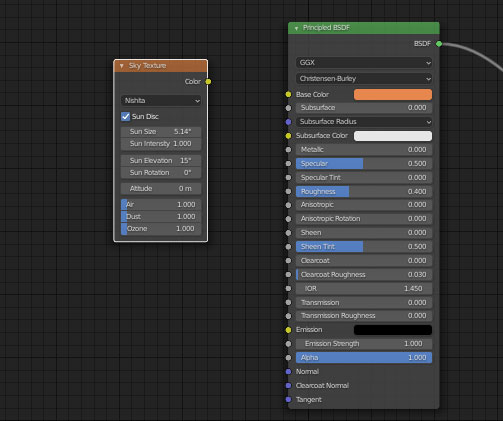Click the Emission Strength value field
Viewport: 503px width, 421px height.
coord(364,344)
